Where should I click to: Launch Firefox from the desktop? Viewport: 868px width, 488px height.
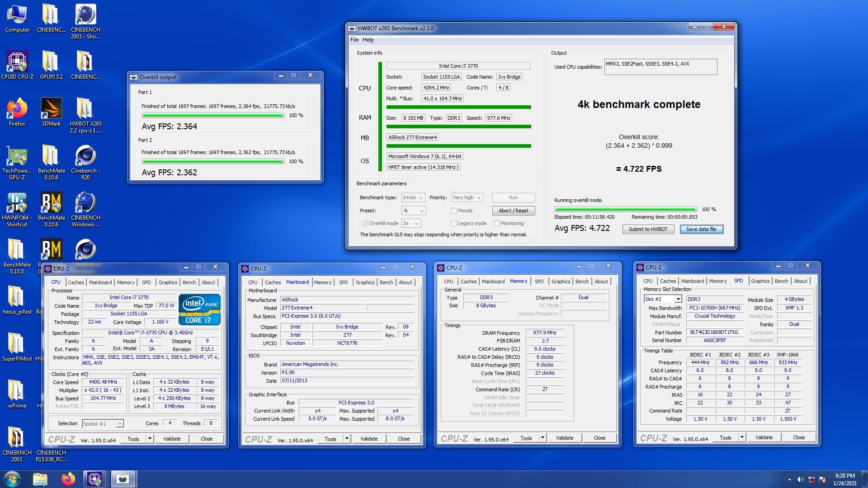[17, 112]
